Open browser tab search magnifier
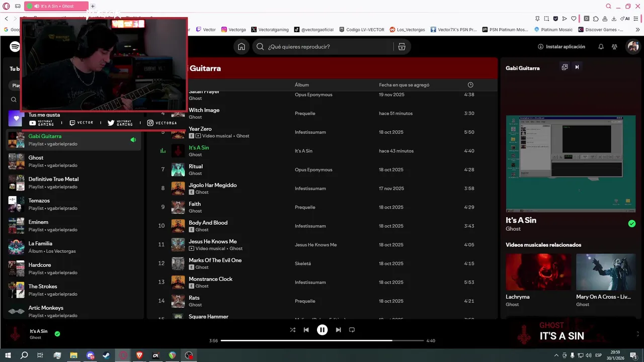This screenshot has height=362, width=644. pos(609,6)
